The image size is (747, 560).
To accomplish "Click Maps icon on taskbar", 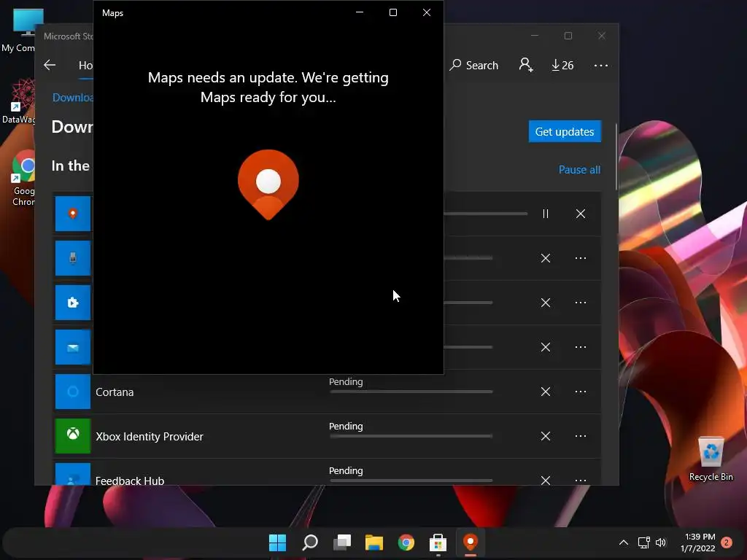I will pos(471,542).
